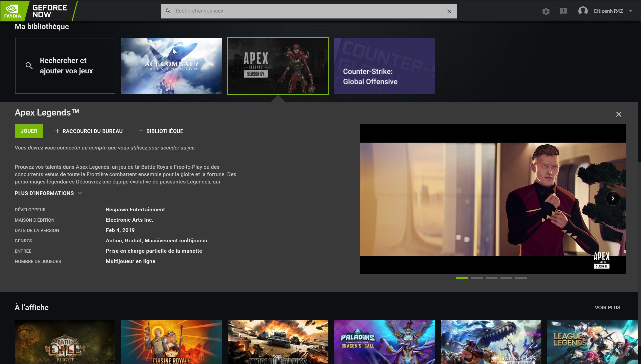Expand Plus d'informations section

coord(48,193)
